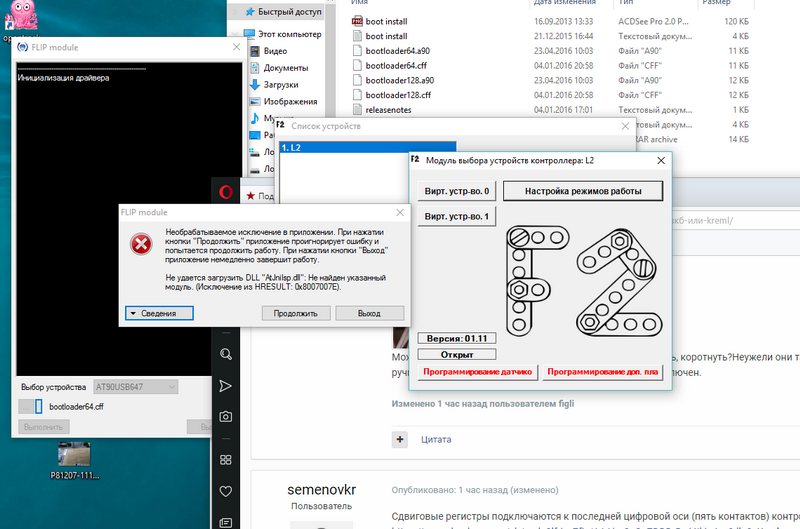Click the ACDSee icon of boot install file
This screenshot has height=529, width=800.
click(x=357, y=21)
